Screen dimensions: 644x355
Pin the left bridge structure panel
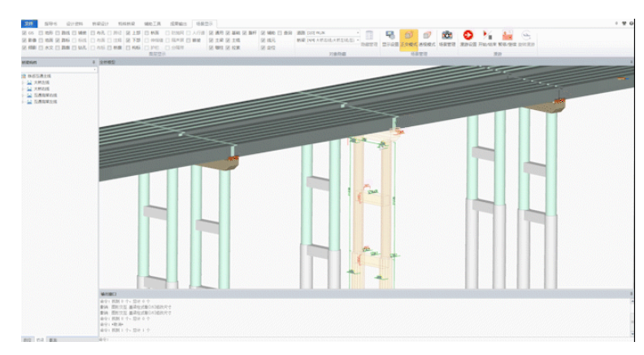pyautogui.click(x=94, y=62)
